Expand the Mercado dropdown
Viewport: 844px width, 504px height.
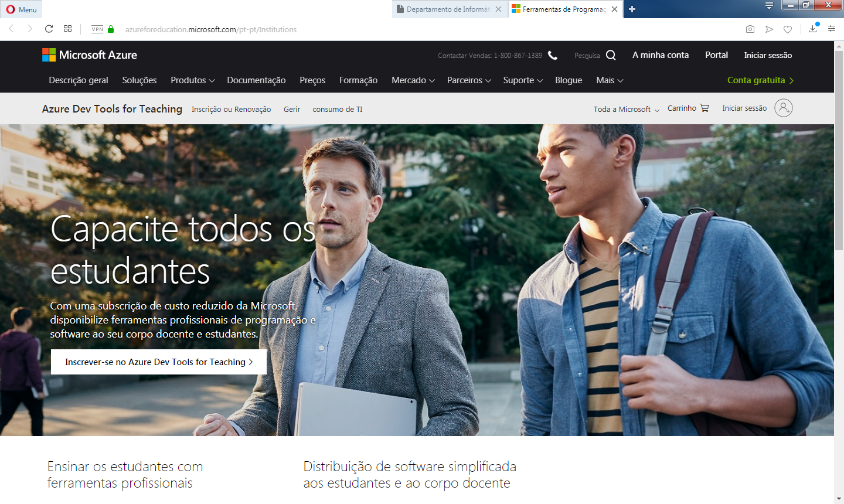[413, 80]
